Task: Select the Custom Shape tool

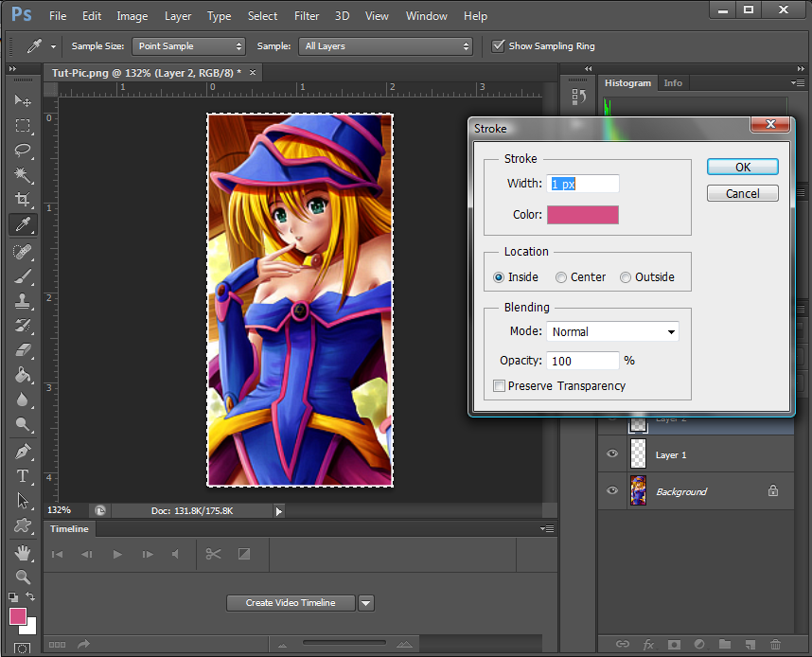Action: pyautogui.click(x=23, y=525)
